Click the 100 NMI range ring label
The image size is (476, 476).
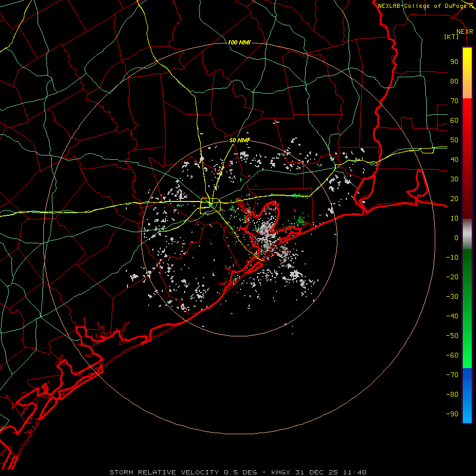[239, 42]
